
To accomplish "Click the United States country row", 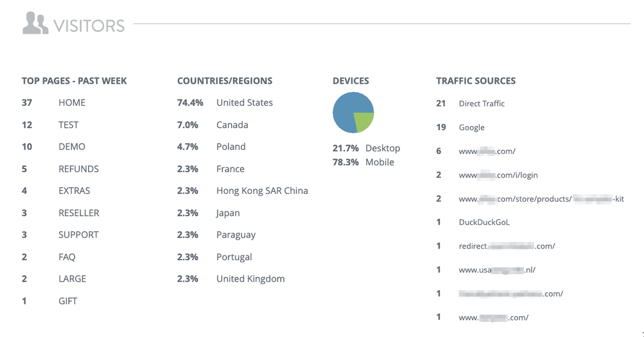I will pos(245,102).
